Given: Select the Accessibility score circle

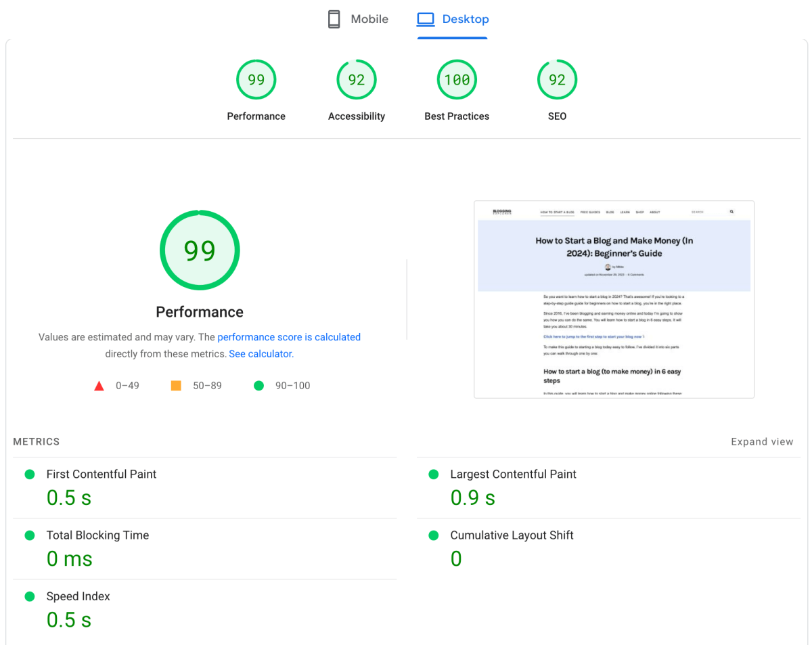Looking at the screenshot, I should pos(356,79).
